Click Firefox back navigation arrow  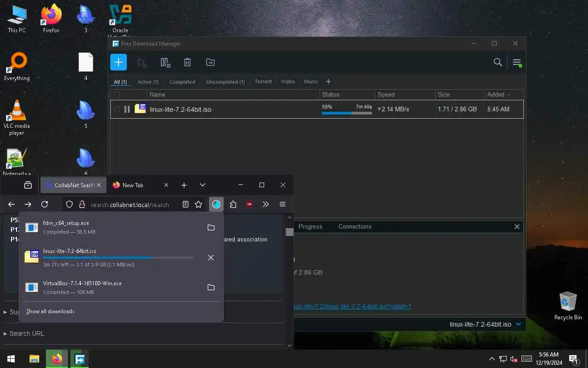11,204
